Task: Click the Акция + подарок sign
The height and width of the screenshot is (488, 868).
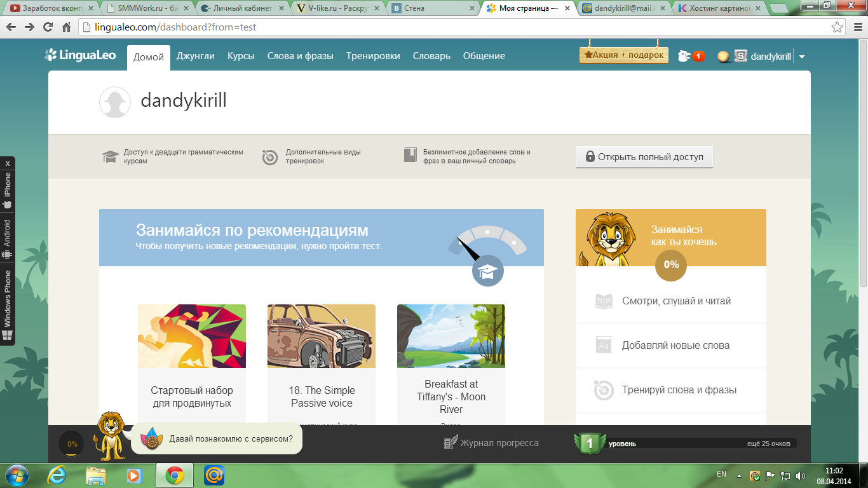Action: pyautogui.click(x=624, y=55)
